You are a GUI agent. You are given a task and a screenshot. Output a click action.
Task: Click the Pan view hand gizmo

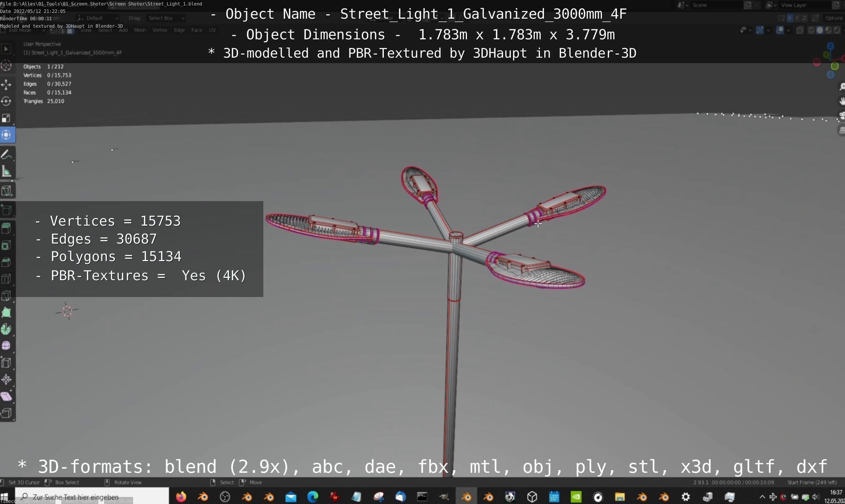pos(841,101)
